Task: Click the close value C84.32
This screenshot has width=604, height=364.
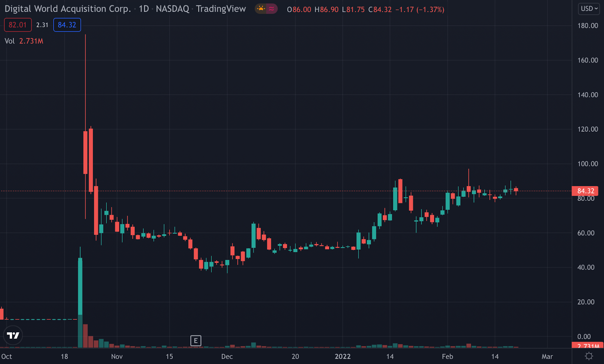Action: (380, 9)
